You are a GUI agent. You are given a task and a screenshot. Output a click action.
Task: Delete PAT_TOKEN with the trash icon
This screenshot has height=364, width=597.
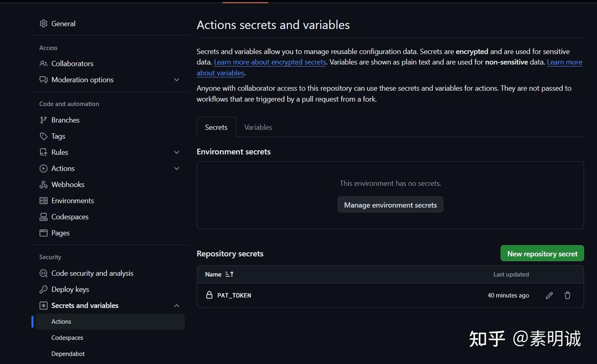click(x=568, y=295)
